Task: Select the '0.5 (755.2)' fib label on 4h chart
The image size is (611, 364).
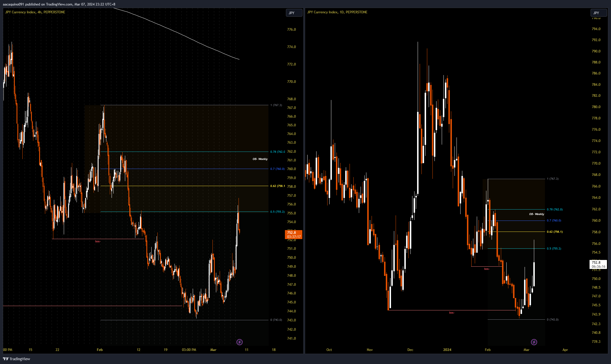Action: [277, 212]
